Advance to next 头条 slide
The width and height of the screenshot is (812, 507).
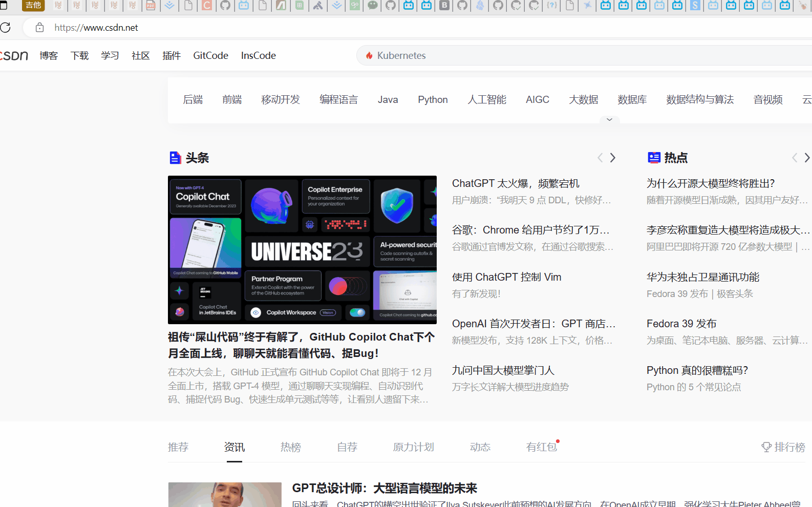pyautogui.click(x=613, y=158)
